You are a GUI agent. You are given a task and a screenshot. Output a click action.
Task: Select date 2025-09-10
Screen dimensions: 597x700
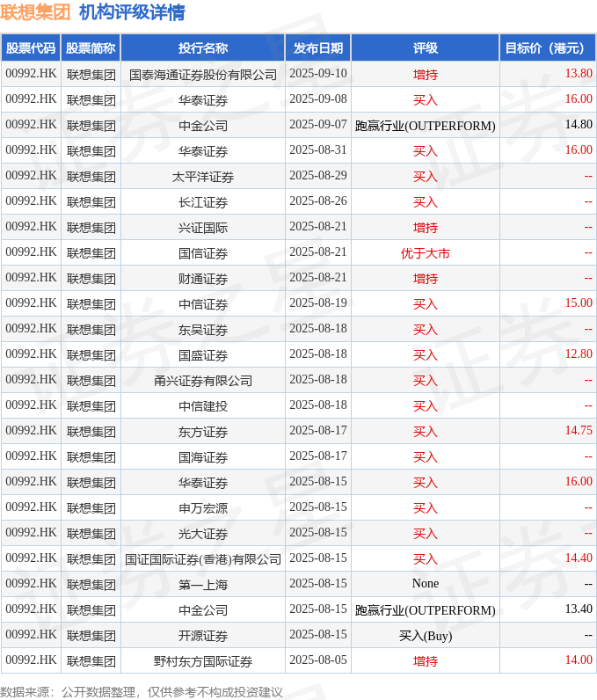pyautogui.click(x=318, y=73)
